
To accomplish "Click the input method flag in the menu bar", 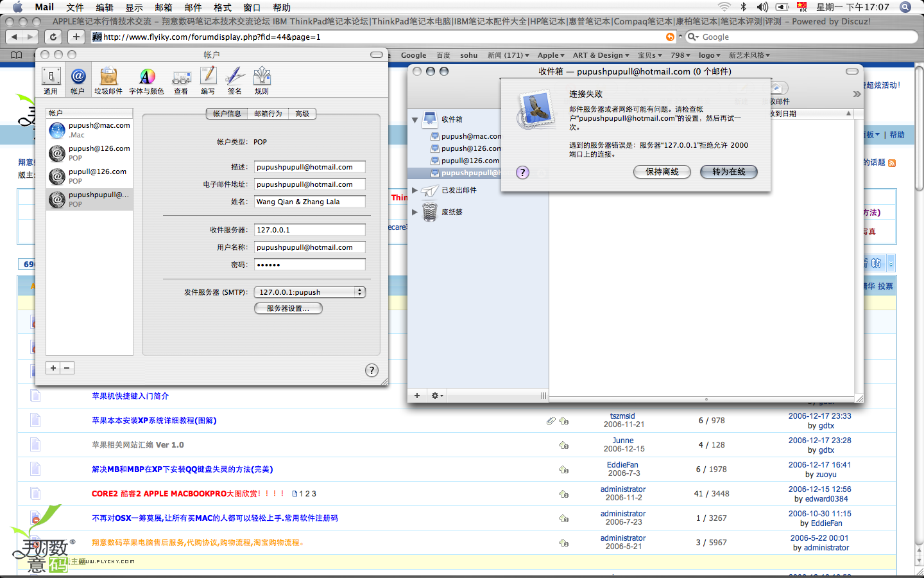I will [802, 7].
